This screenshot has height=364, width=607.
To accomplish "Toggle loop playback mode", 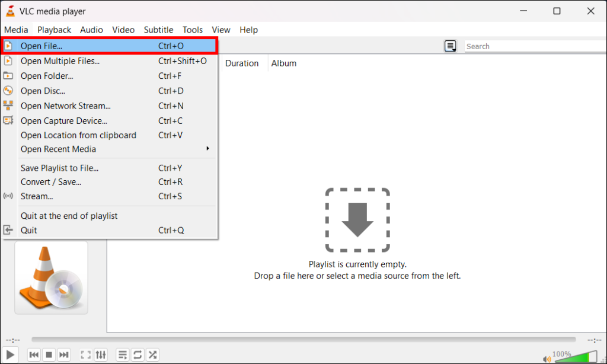I will coord(138,355).
